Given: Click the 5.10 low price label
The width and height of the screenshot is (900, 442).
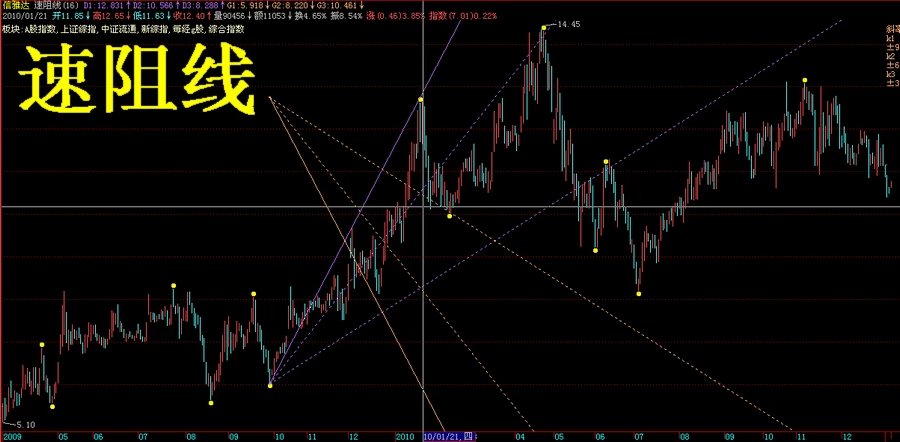Looking at the screenshot, I should coord(26,425).
